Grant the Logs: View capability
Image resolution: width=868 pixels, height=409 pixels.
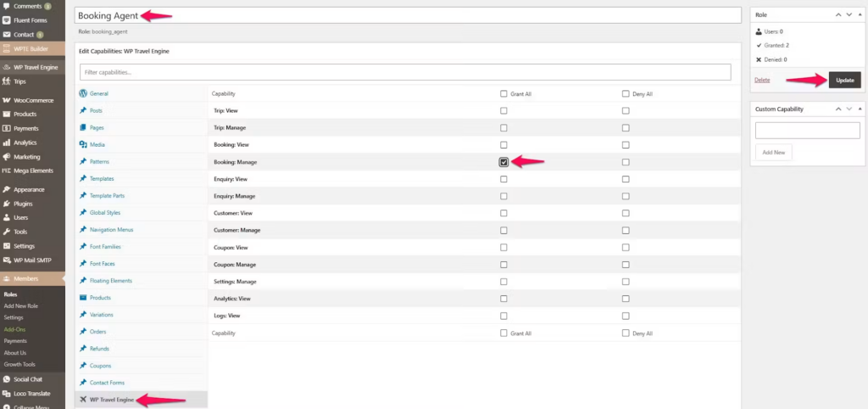coord(504,316)
